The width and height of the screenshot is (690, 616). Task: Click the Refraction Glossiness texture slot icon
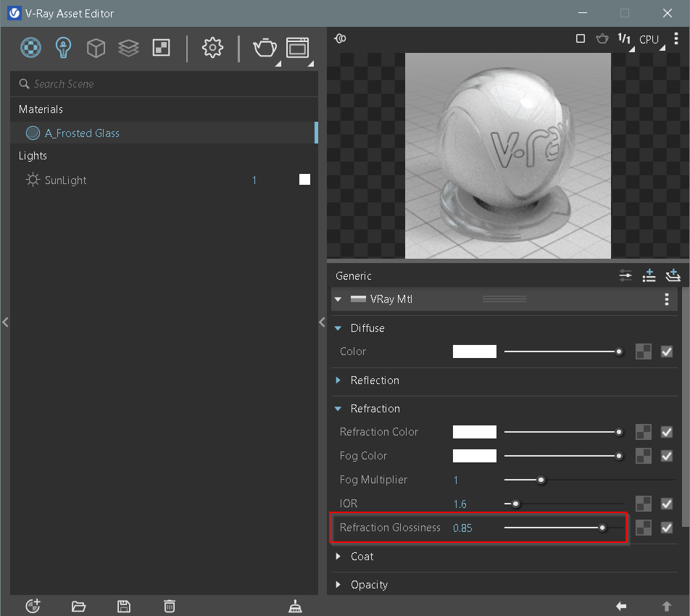(x=644, y=528)
